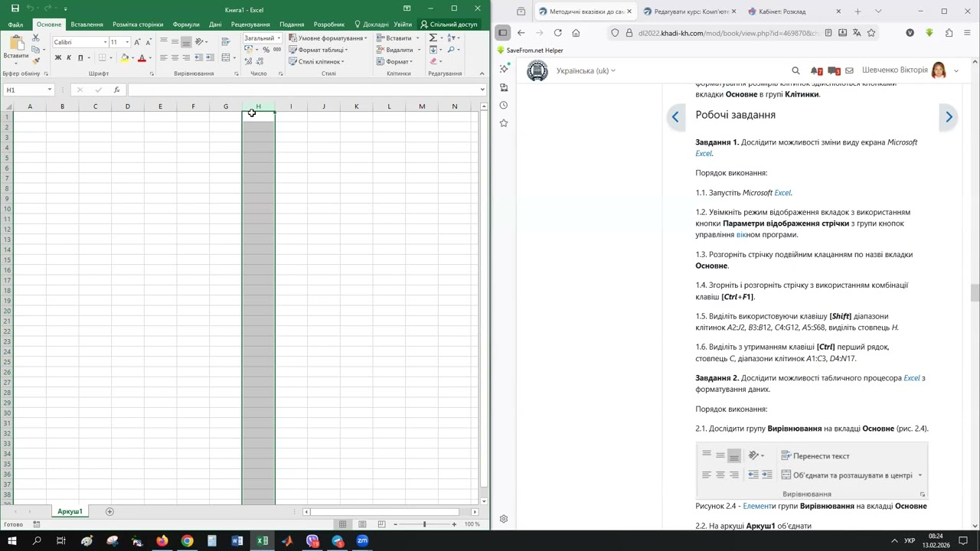Switch to the Дані ribbon tab
Screen dimensions: 980x551
click(215, 24)
